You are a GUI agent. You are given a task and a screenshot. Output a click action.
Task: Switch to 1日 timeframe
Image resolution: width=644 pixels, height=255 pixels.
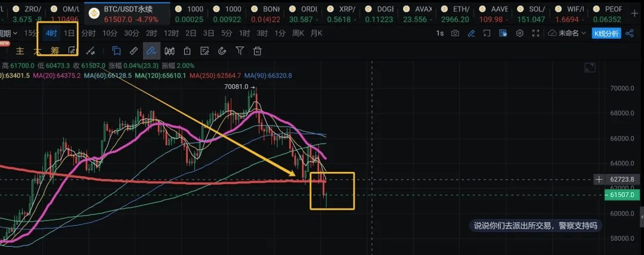click(69, 33)
